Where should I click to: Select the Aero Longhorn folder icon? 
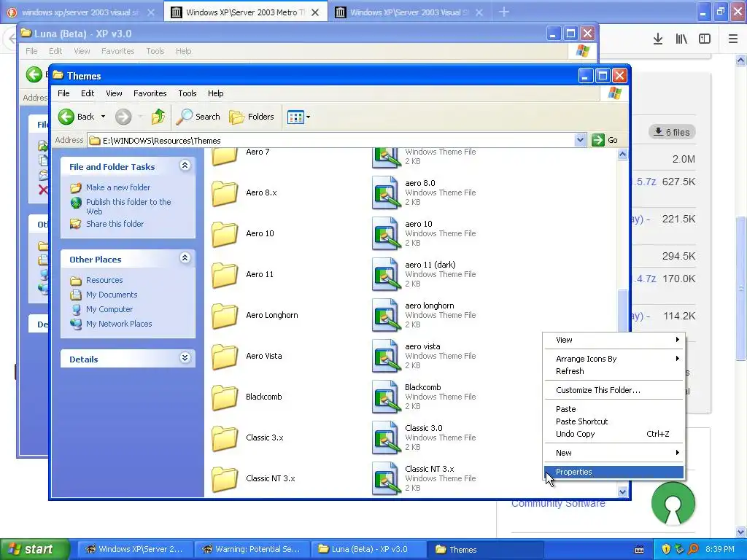point(225,316)
